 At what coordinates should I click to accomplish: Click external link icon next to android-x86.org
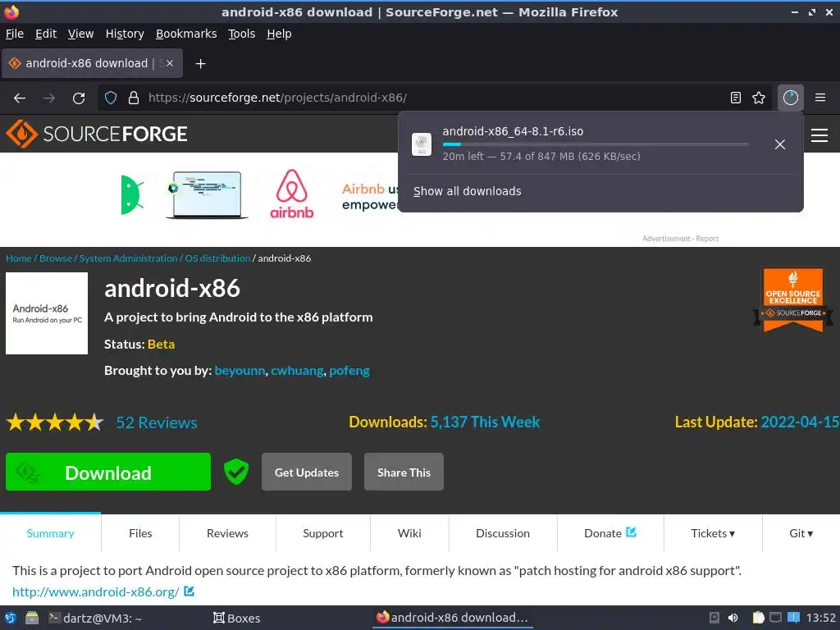click(x=189, y=591)
